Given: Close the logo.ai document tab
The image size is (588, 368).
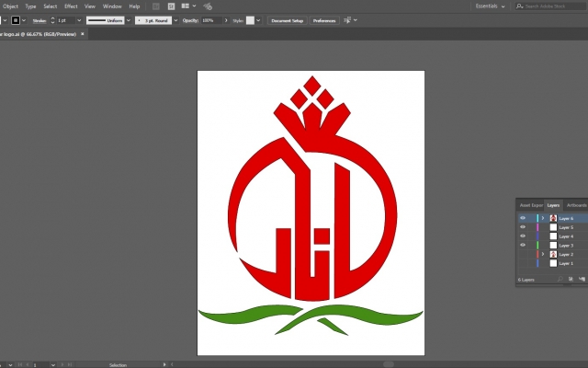Looking at the screenshot, I should pos(83,34).
